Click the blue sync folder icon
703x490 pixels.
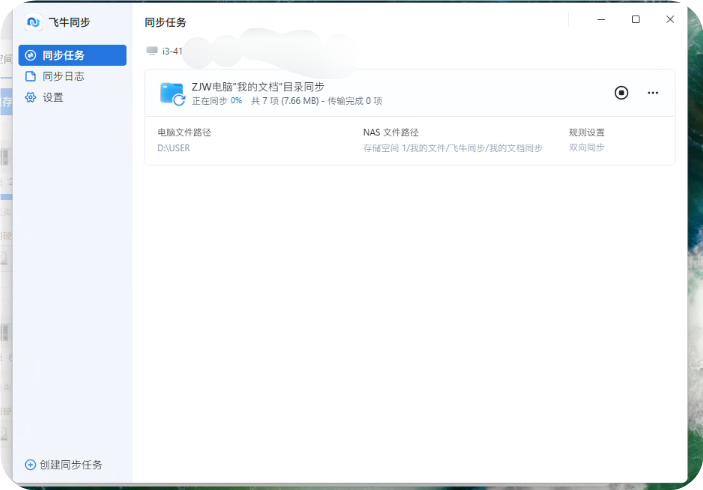pos(172,94)
